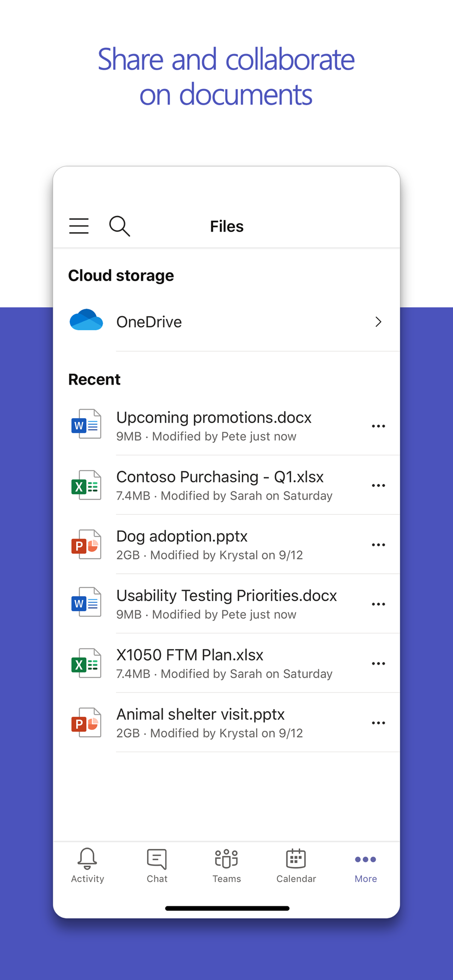Open the file name Usability Testing Priorities.docx

pos(227,596)
